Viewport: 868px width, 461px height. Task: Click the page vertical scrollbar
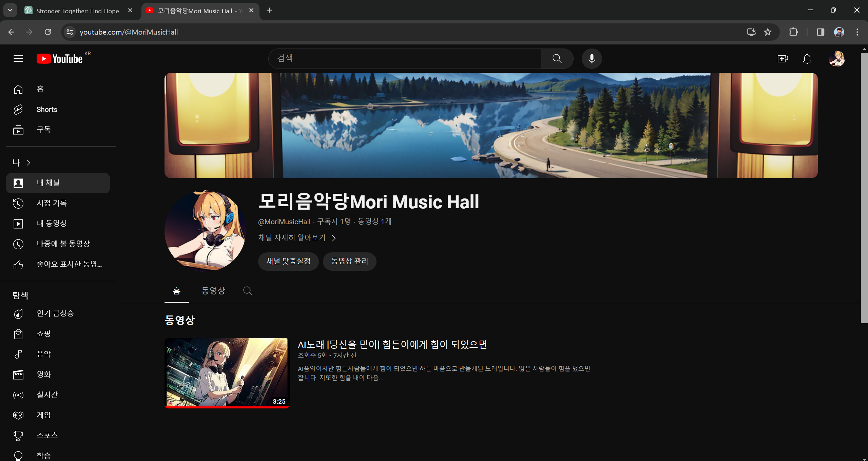[864, 187]
